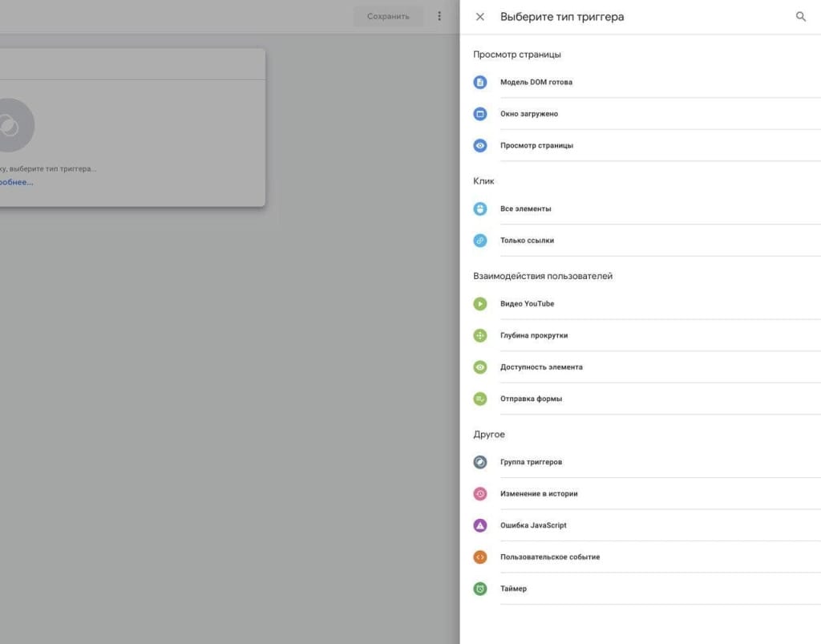Viewport: 821px width, 644px height.
Task: Click the blue eye Page View icon
Action: (x=480, y=146)
